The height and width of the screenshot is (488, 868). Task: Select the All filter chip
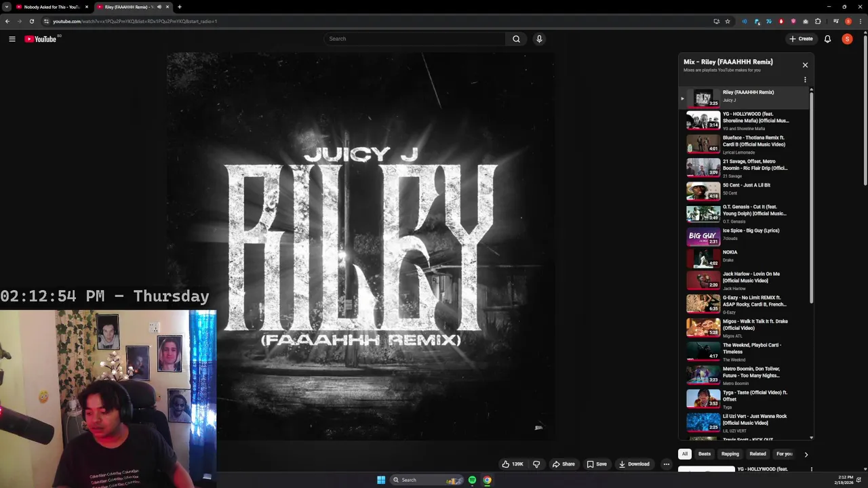685,454
